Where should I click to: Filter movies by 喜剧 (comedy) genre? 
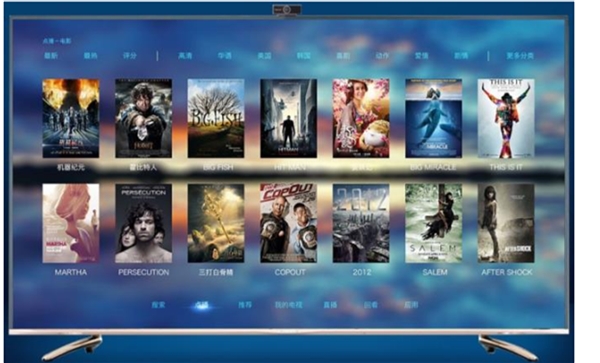[343, 56]
